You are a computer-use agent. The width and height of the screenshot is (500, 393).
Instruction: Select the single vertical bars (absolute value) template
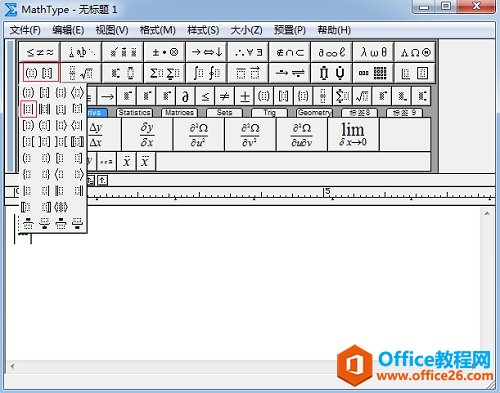[x=28, y=109]
